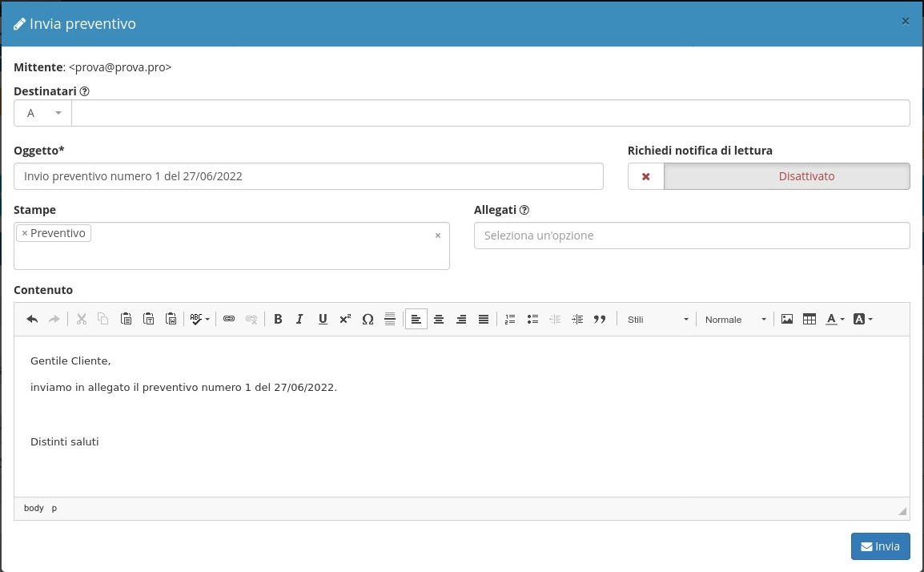The width and height of the screenshot is (924, 572).
Task: Toggle justify text alignment
Action: point(484,319)
